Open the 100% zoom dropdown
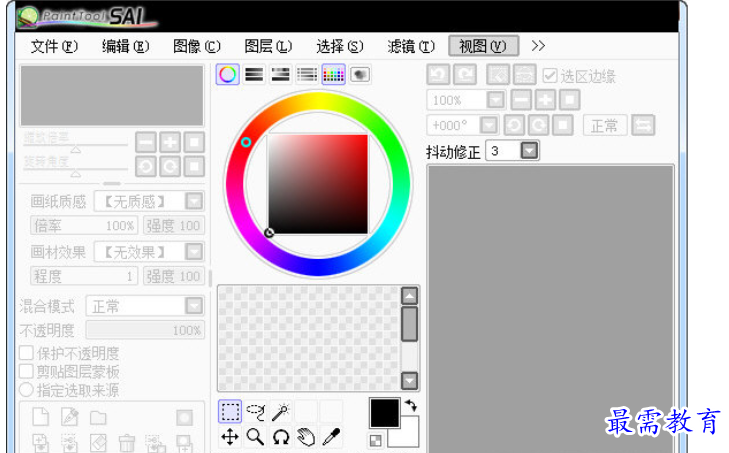 tap(496, 100)
